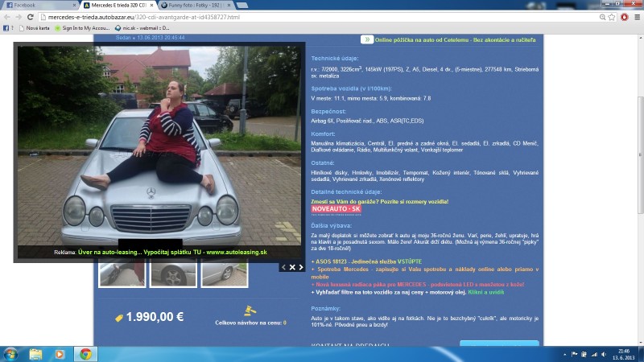Show next photo in gallery lightbox

point(301,267)
